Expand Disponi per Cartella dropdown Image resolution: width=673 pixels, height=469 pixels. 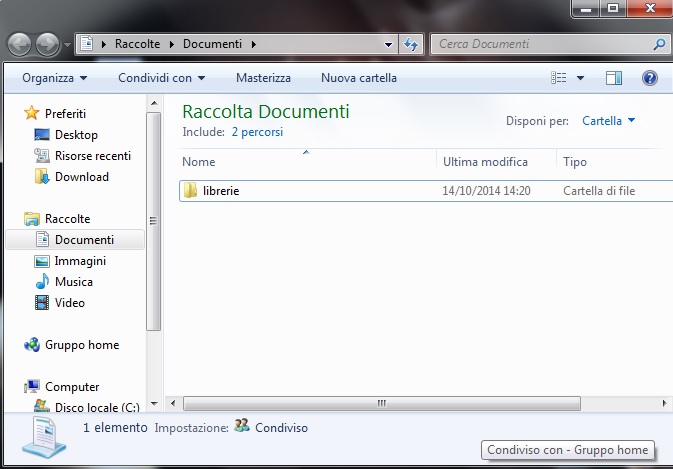coord(609,121)
